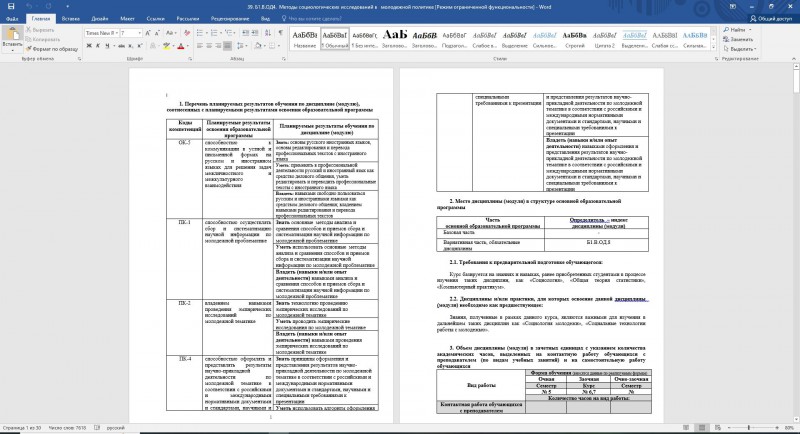Open the font color dropdown arrow

pyautogui.click(x=187, y=46)
